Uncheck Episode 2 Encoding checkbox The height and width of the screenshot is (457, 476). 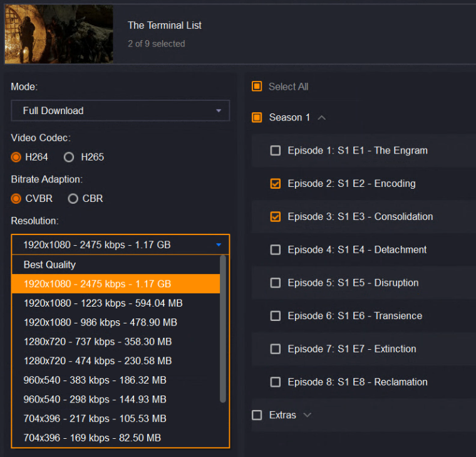click(275, 184)
